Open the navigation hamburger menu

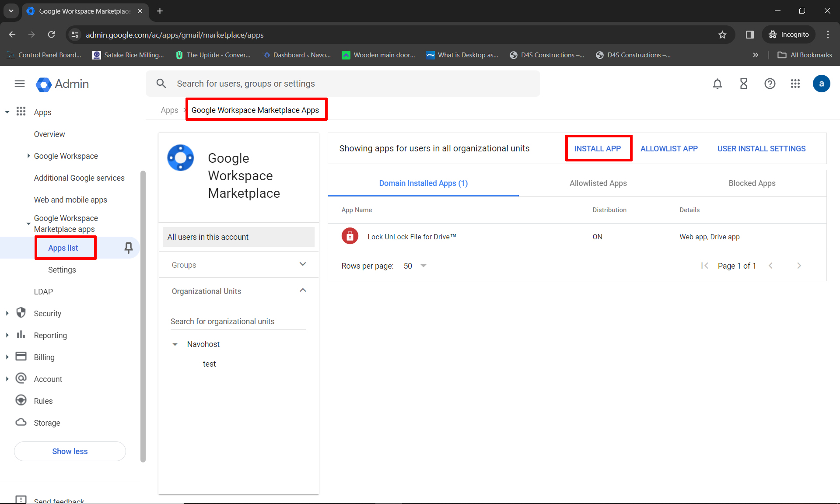point(19,84)
